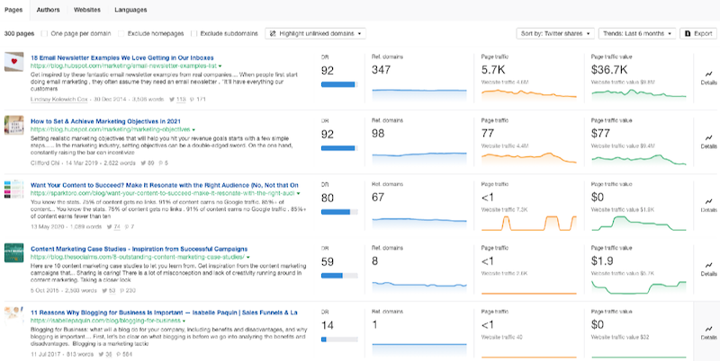This screenshot has width=720, height=361.
Task: Click the isabellepaquin.com green URL
Action: (x=106, y=321)
